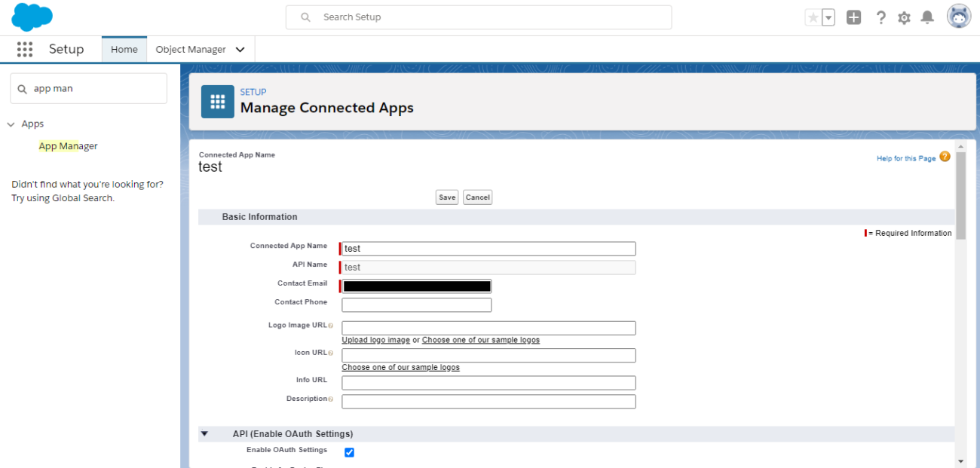Click the favorites star icon
The image size is (980, 468).
(x=813, y=17)
